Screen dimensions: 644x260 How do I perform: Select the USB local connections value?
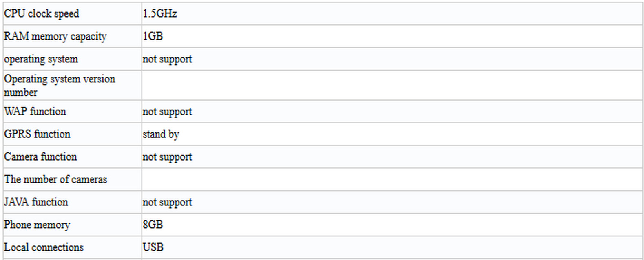tap(153, 247)
